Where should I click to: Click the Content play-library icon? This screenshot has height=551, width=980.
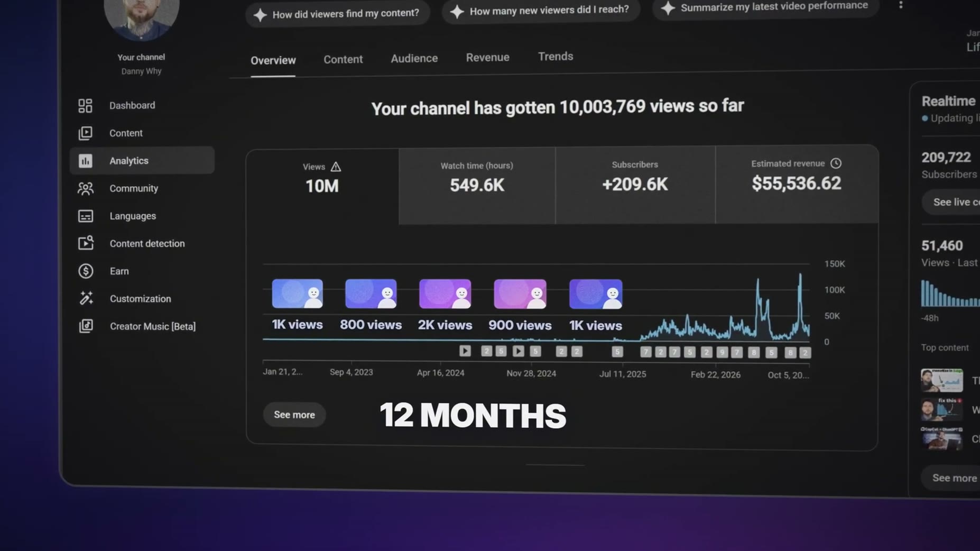pyautogui.click(x=85, y=133)
